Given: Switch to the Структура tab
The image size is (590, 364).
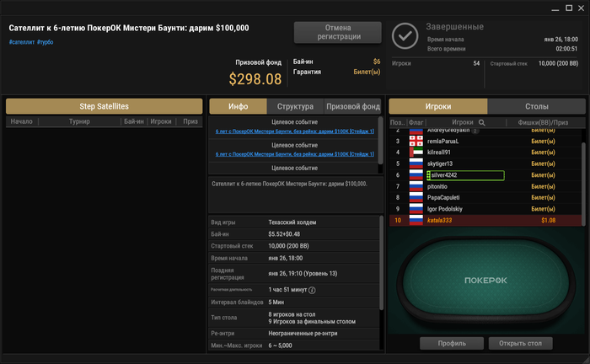Looking at the screenshot, I should (x=295, y=106).
